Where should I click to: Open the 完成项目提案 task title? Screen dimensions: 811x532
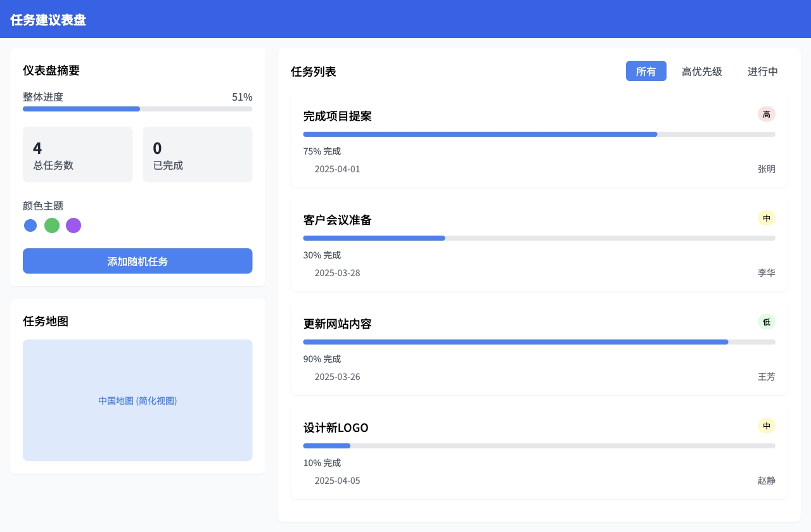[x=338, y=117]
